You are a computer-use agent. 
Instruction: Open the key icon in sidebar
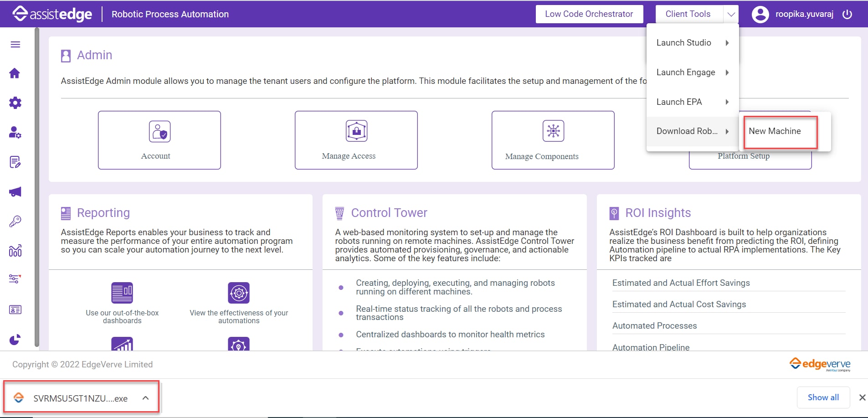(15, 221)
